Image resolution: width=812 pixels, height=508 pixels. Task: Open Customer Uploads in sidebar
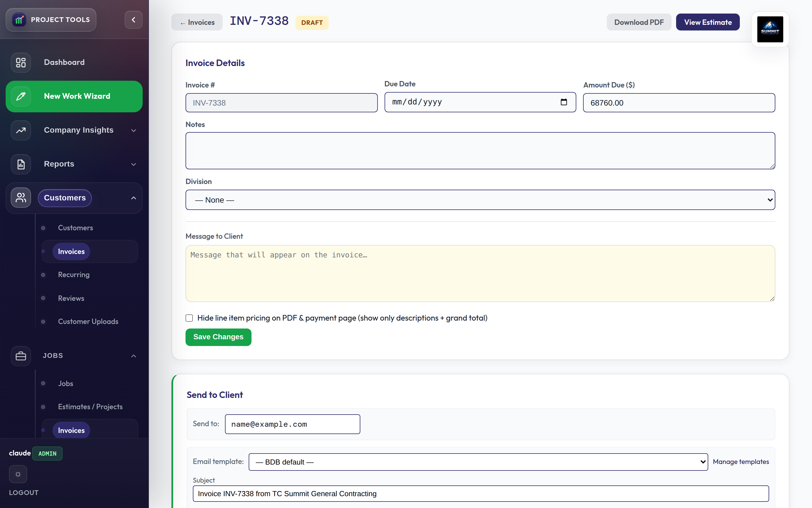(x=88, y=321)
